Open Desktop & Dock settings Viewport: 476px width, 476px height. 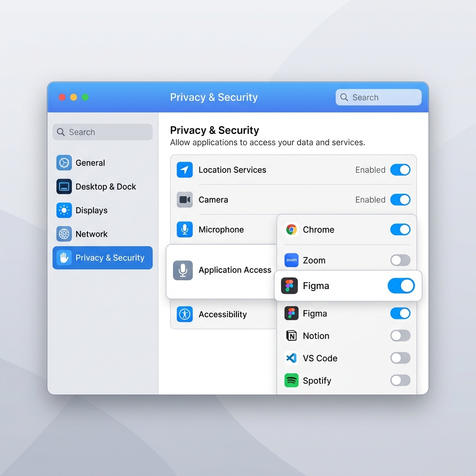click(x=103, y=186)
